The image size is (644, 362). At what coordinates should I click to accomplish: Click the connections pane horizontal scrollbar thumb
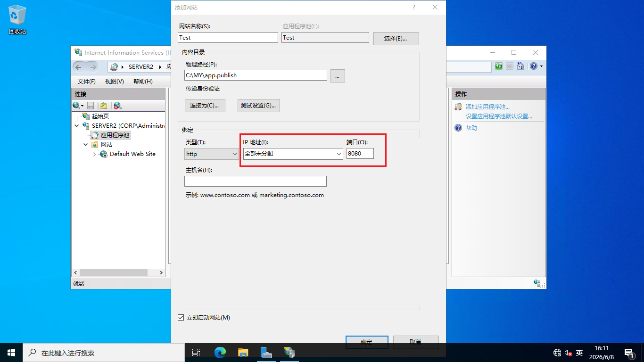click(114, 273)
